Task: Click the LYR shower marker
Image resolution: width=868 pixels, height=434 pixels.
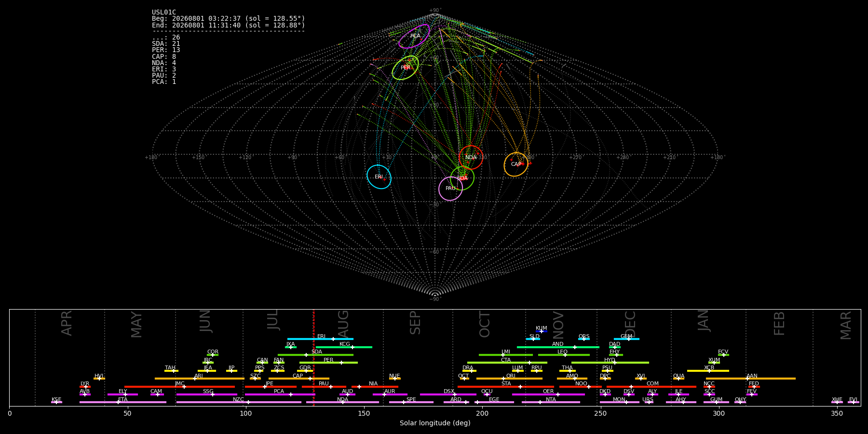Action: click(x=85, y=387)
